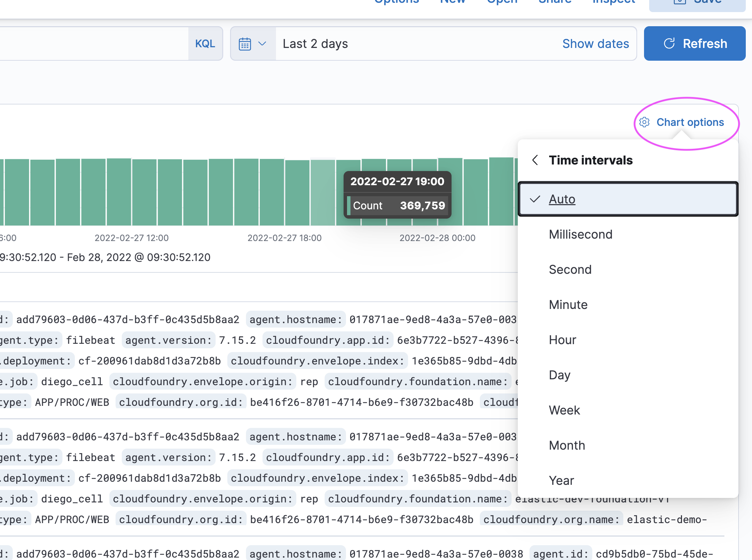The width and height of the screenshot is (752, 560).
Task: Pick the Minute time interval
Action: pos(568,304)
